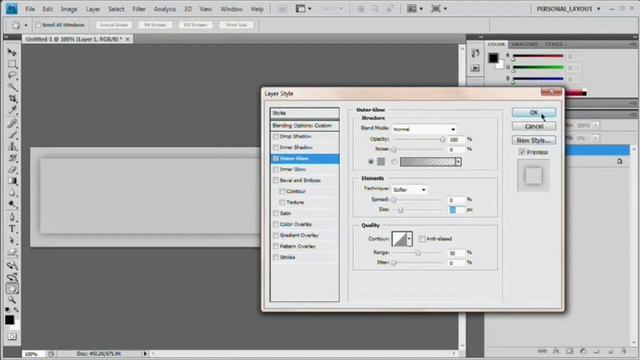Select the Eraser tool
Viewport: 640px width, 360px height.
[12, 169]
